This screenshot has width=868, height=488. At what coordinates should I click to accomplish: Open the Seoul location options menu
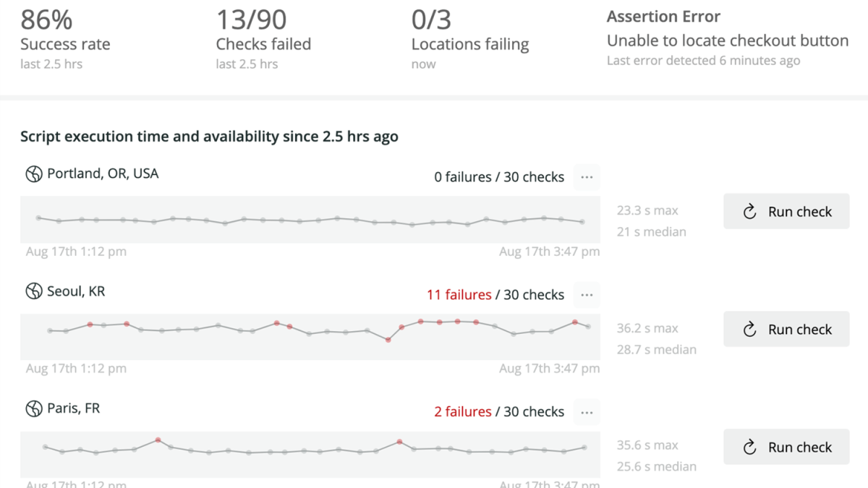pyautogui.click(x=587, y=295)
